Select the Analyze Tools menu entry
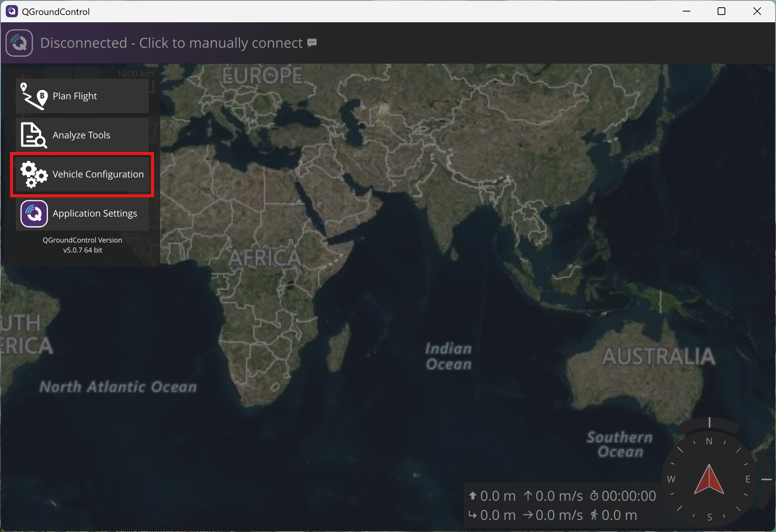 pyautogui.click(x=81, y=135)
